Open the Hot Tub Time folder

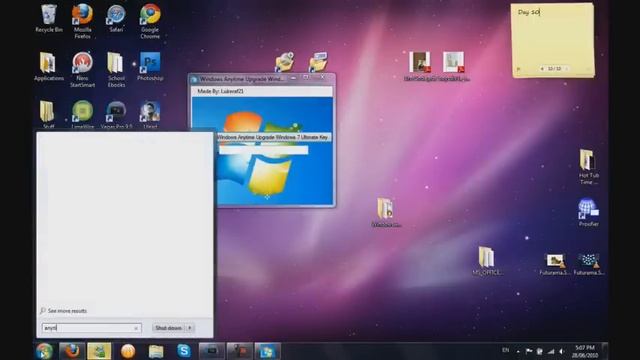coord(588,167)
